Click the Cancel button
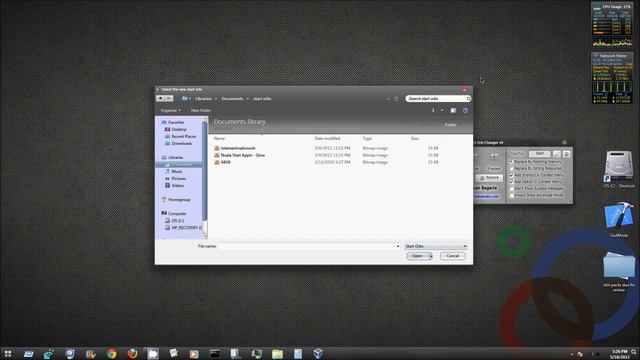This screenshot has width=640, height=360. pos(453,256)
